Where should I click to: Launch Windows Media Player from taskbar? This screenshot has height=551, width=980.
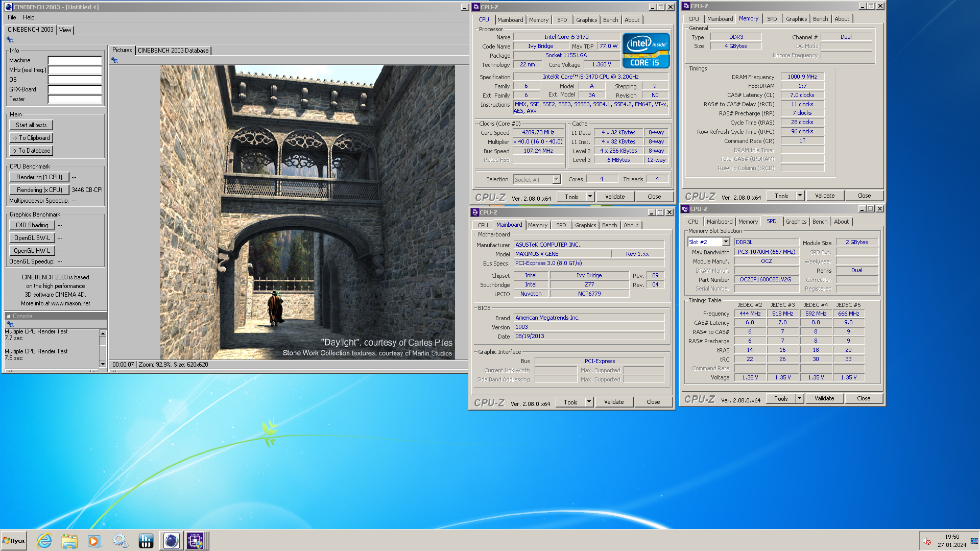[94, 541]
